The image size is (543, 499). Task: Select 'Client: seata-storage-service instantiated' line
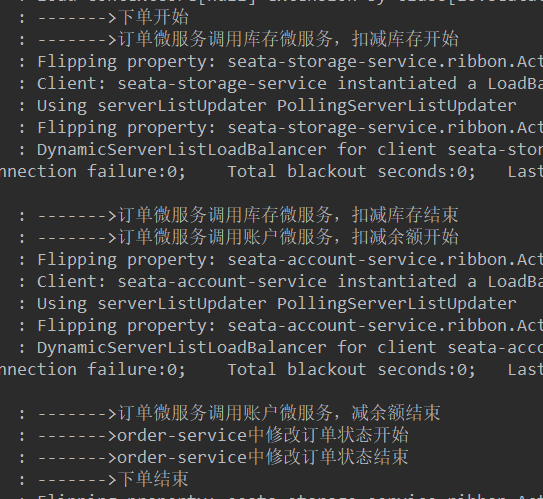click(281, 83)
